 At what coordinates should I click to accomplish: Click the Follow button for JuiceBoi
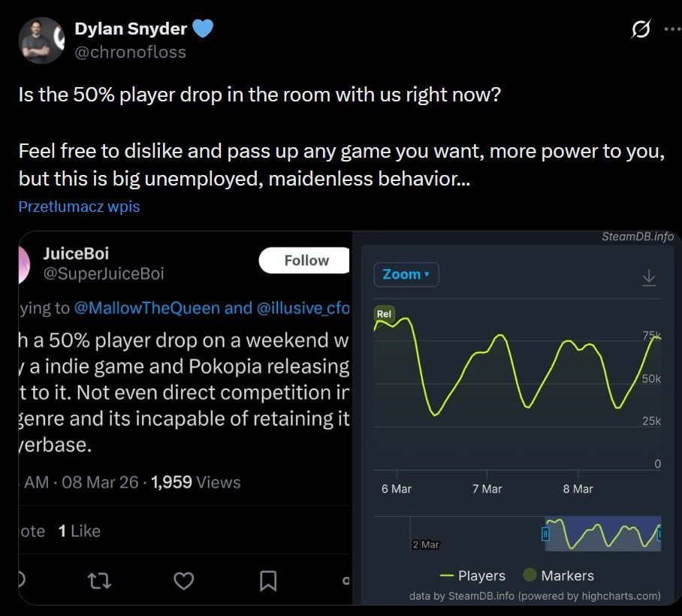click(306, 261)
